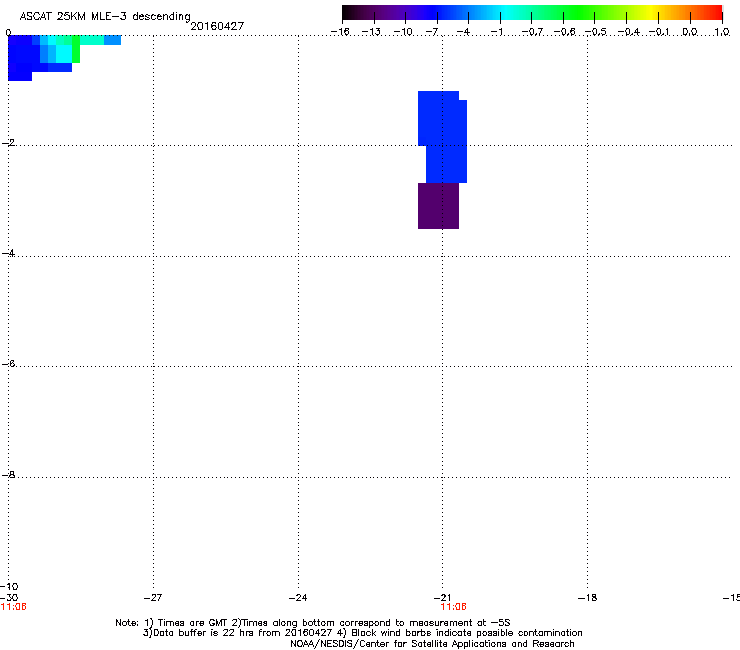Select longitude axis label -30
740x650 pixels.
(9, 598)
